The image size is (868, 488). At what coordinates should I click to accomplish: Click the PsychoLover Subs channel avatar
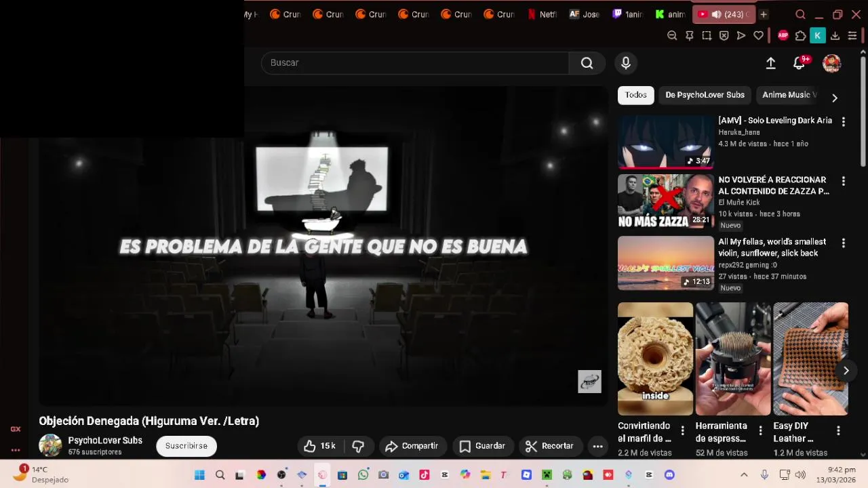click(50, 445)
